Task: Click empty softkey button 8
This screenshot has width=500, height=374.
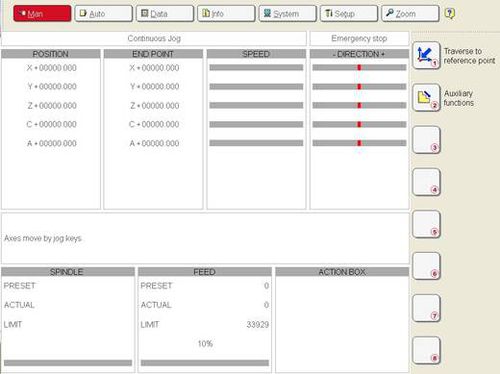Action: pos(426,350)
